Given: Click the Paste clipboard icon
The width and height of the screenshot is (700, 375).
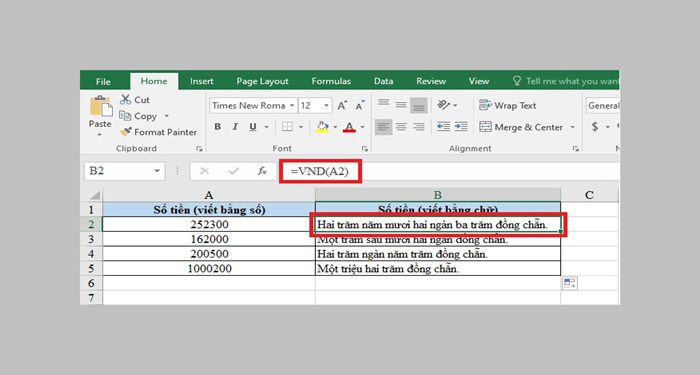Looking at the screenshot, I should click(101, 107).
